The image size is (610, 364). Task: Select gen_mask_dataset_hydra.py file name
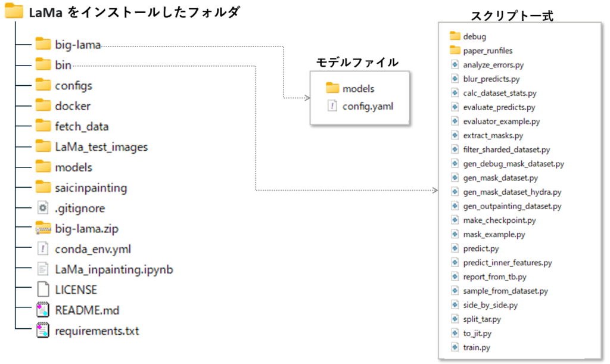tap(512, 192)
